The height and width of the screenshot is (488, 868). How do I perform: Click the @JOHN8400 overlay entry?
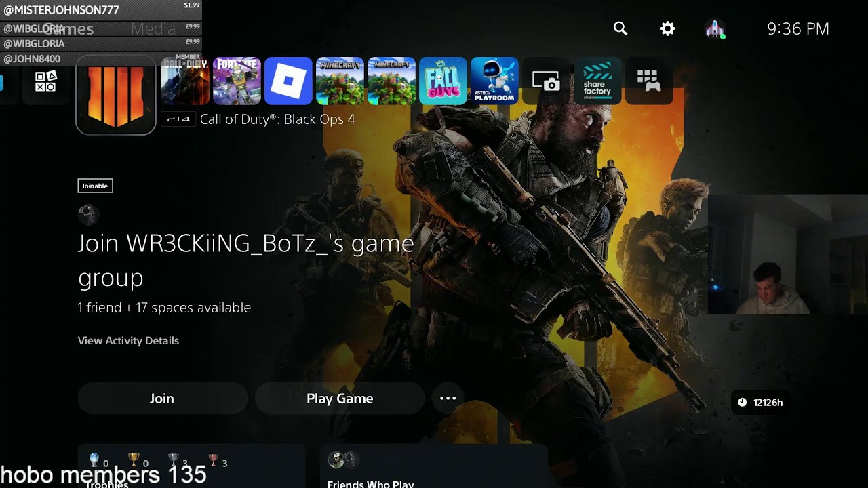pos(102,59)
